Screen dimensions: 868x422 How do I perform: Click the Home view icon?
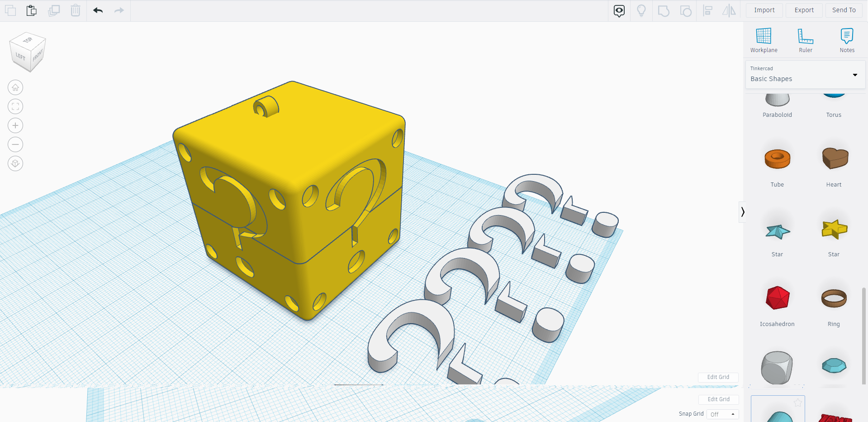[15, 87]
